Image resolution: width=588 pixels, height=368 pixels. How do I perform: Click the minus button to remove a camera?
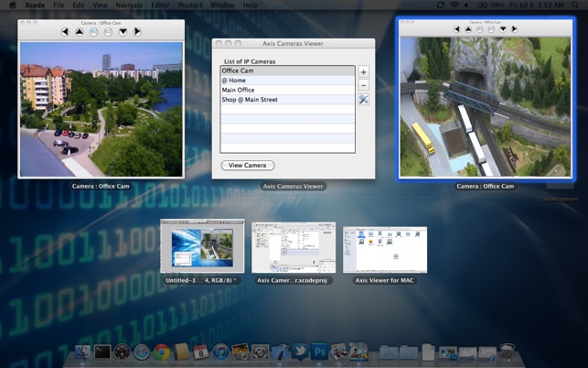[x=363, y=85]
